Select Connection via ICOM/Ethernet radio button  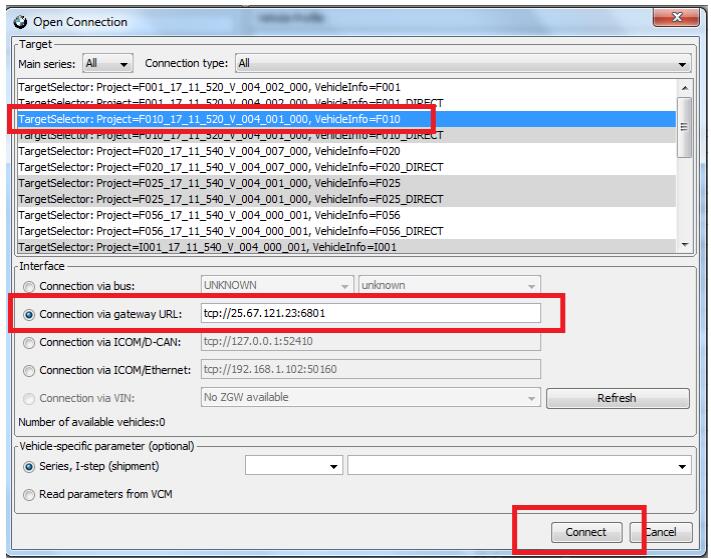point(29,371)
